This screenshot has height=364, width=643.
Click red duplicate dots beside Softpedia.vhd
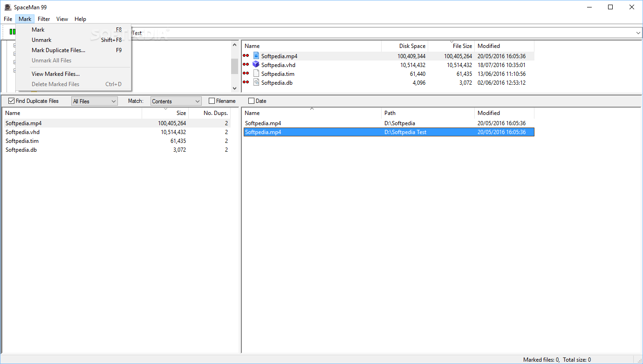(246, 64)
